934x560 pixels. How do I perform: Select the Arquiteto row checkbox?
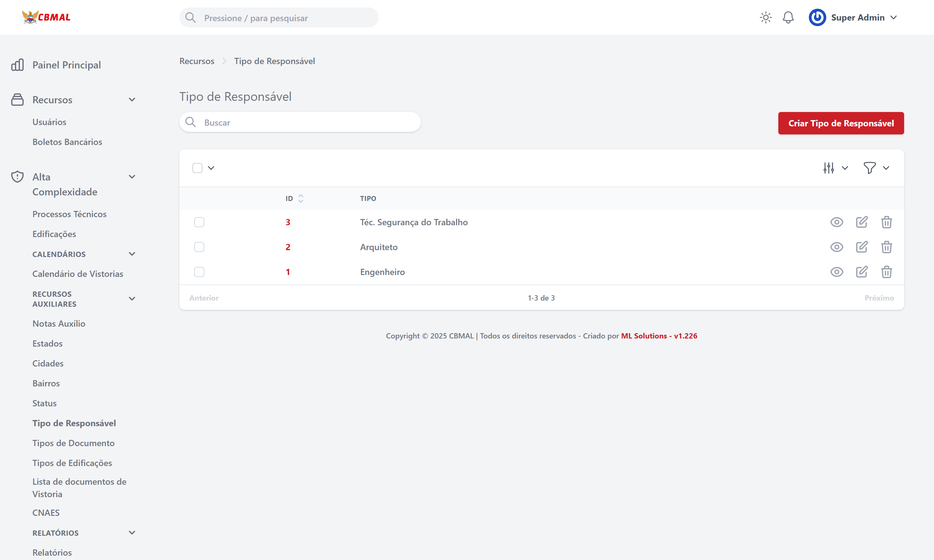199,247
